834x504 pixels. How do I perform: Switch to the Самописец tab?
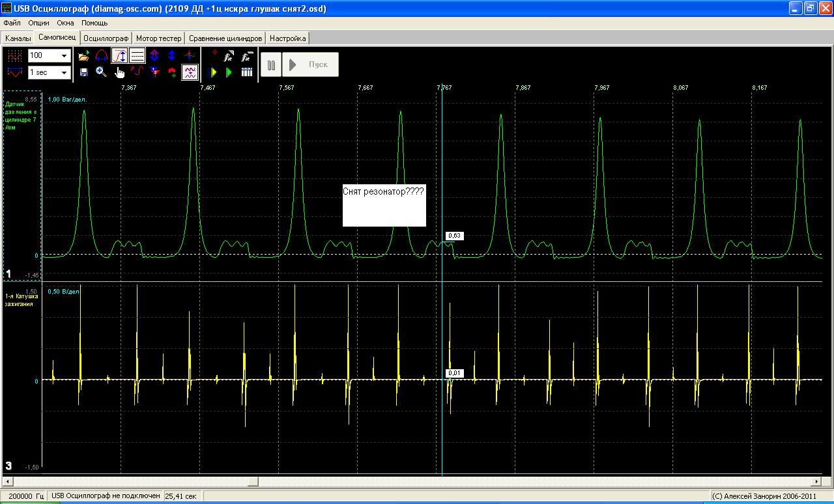point(57,38)
